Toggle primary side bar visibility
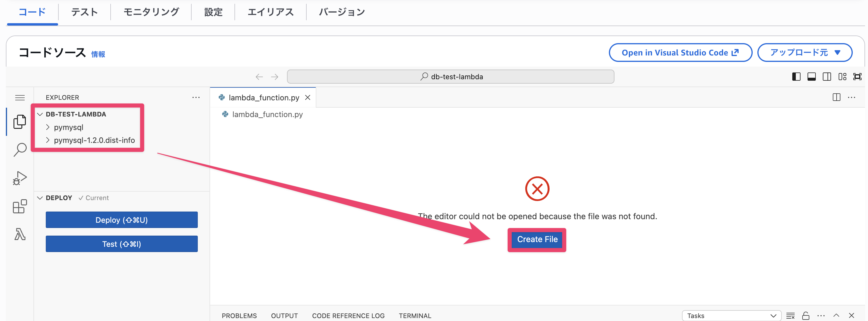The image size is (868, 321). point(796,77)
